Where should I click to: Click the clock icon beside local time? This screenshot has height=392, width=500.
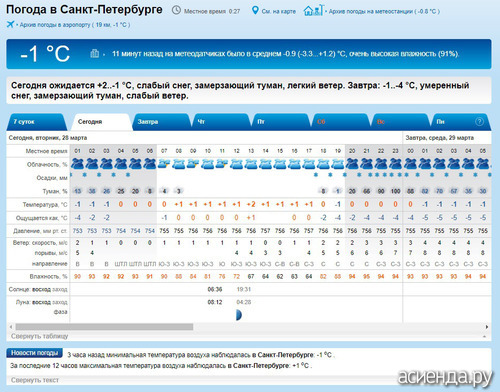click(176, 11)
